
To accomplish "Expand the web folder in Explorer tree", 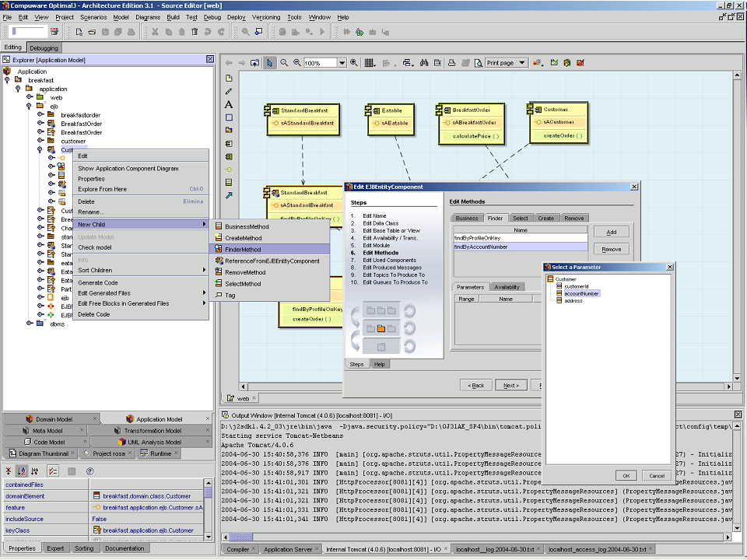I will point(30,97).
